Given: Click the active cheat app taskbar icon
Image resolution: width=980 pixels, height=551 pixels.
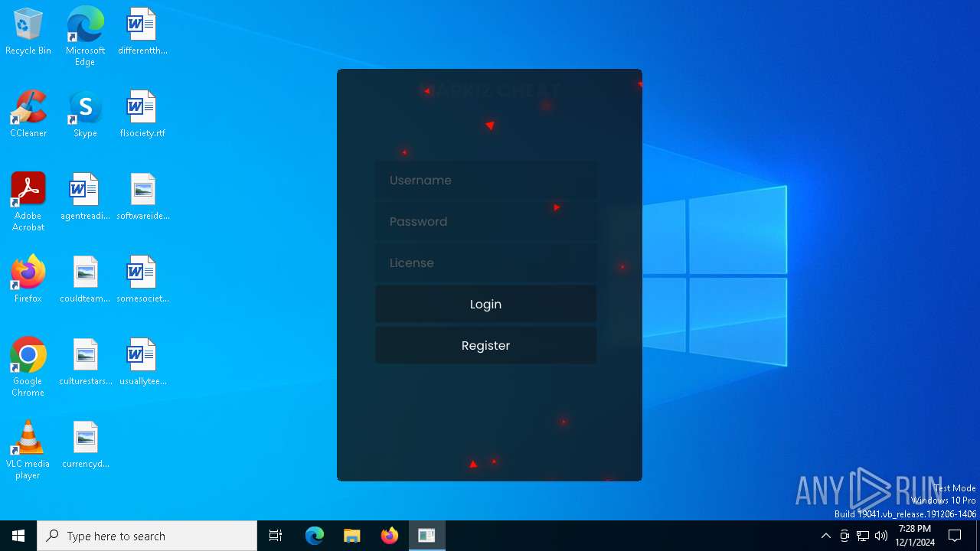Looking at the screenshot, I should tap(427, 536).
